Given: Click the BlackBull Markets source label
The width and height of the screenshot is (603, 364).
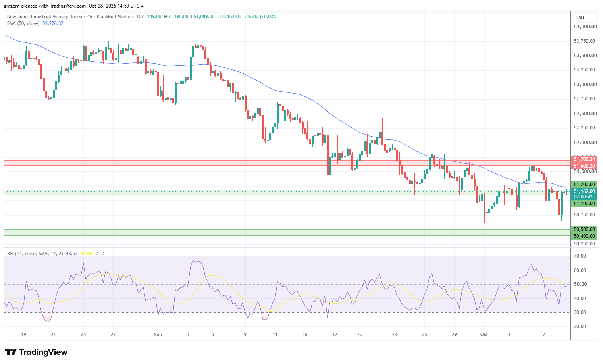Looking at the screenshot, I should click(116, 17).
